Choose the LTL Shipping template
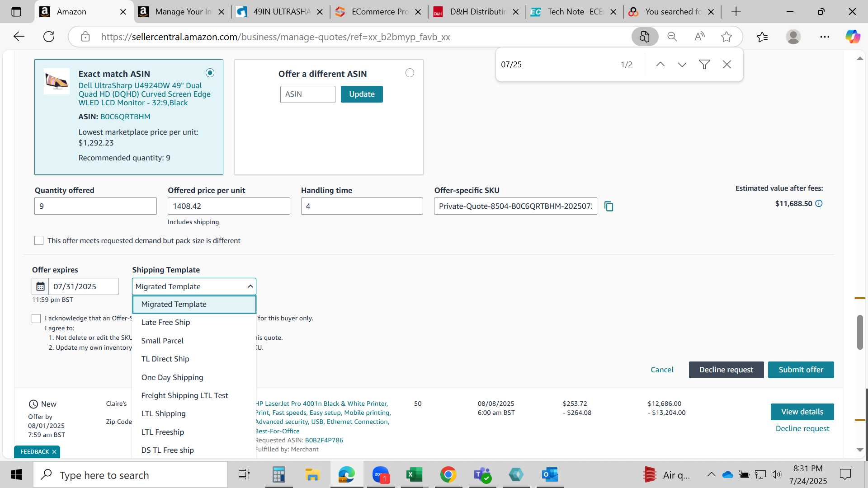The height and width of the screenshot is (488, 868). 194,413
